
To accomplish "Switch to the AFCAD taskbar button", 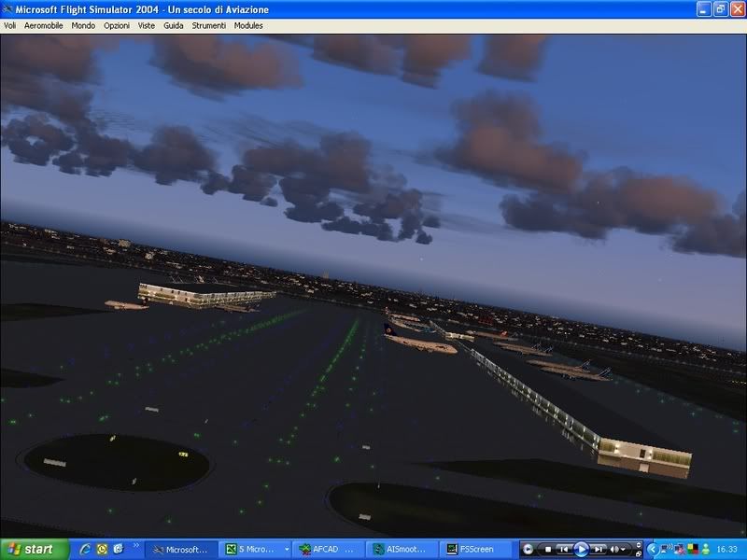I will pos(329,550).
